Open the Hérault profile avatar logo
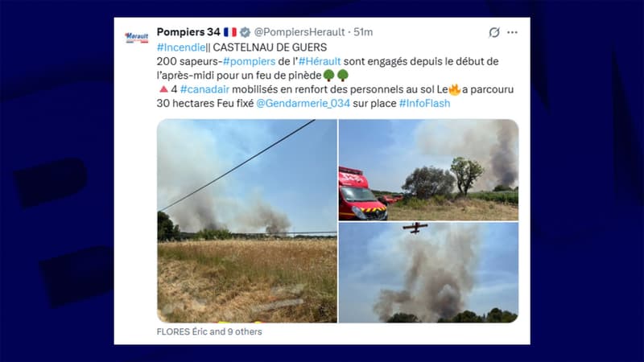 point(137,37)
